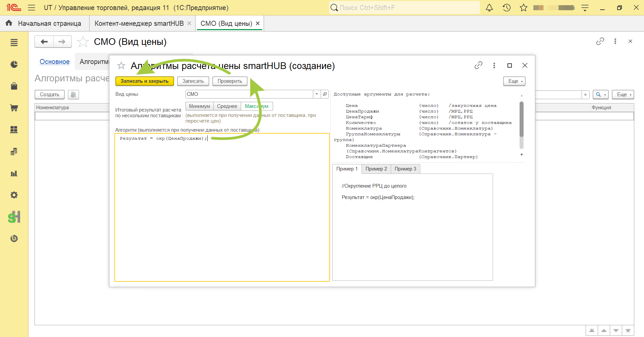Copy link to algorithm dialog
Screen dimensions: 644x337
pyautogui.click(x=478, y=65)
